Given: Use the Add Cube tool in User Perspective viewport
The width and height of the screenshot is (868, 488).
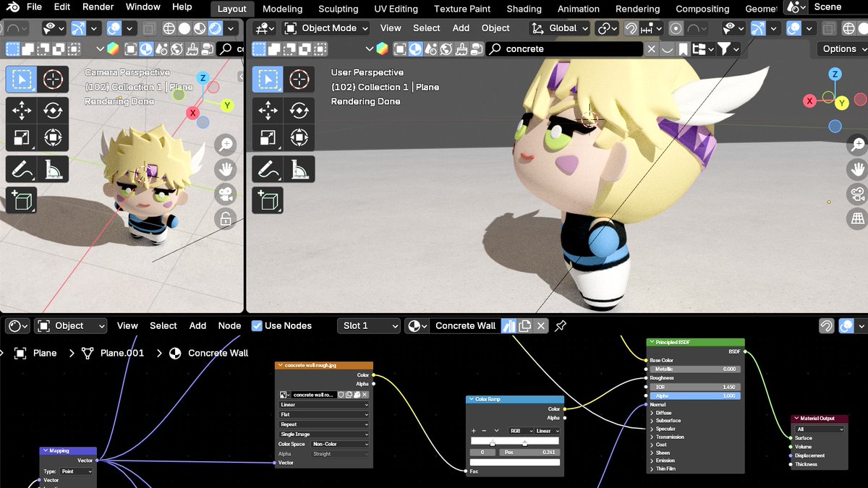Looking at the screenshot, I should [268, 201].
